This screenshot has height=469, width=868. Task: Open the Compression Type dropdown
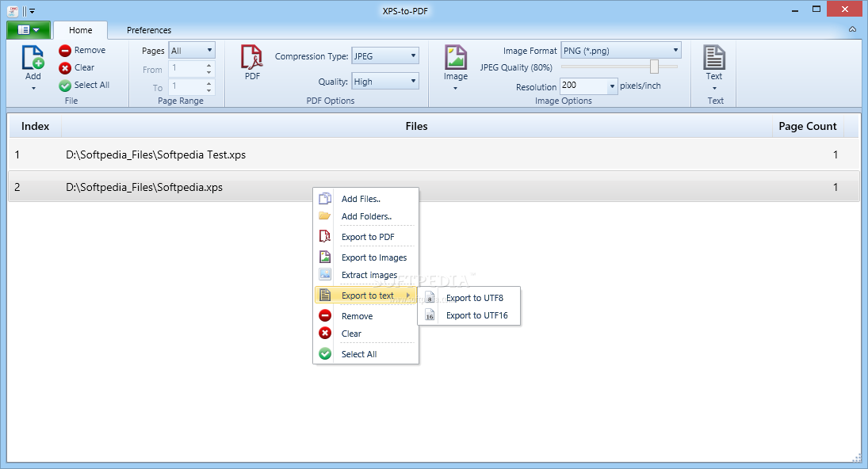(x=385, y=56)
